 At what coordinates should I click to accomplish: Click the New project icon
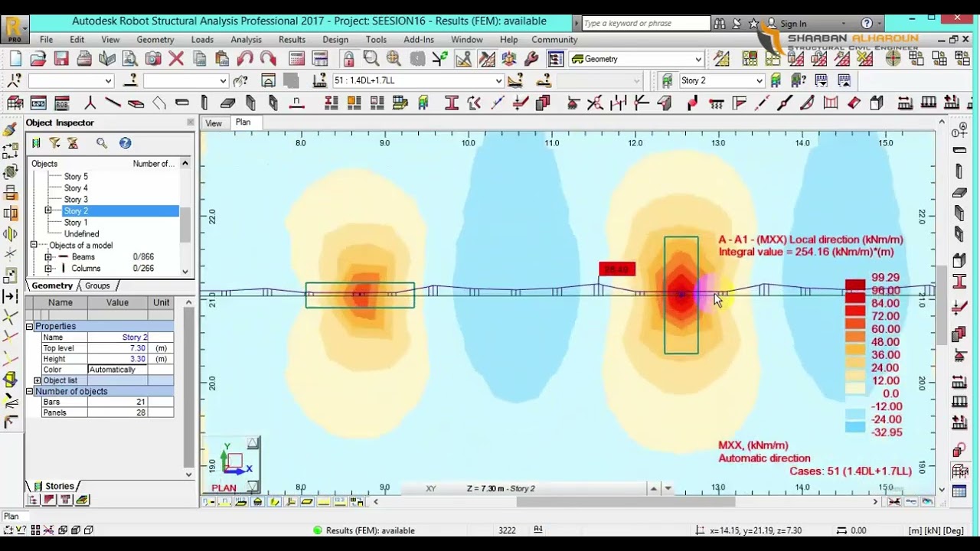pyautogui.click(x=15, y=59)
